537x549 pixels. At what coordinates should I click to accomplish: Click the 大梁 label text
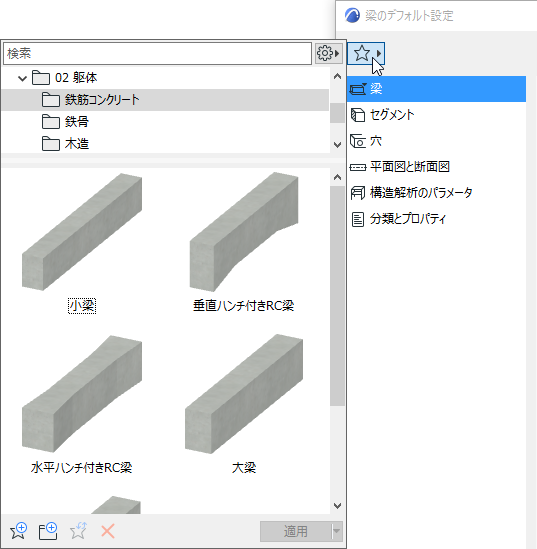pyautogui.click(x=244, y=468)
